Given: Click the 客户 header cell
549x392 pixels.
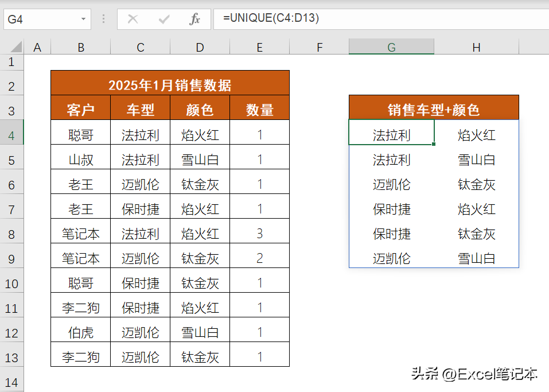Looking at the screenshot, I should 81,107.
